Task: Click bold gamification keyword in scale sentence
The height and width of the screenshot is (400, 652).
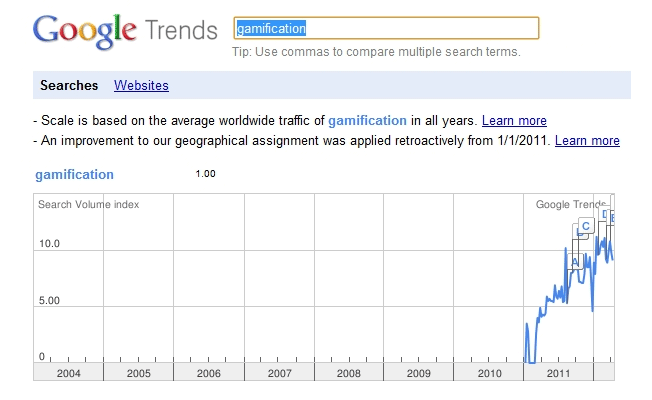Action: [x=367, y=121]
